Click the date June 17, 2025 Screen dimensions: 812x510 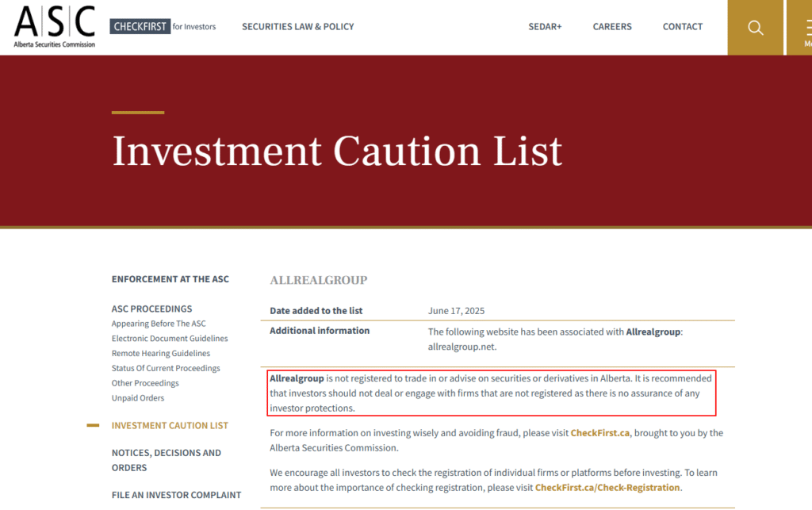point(456,311)
